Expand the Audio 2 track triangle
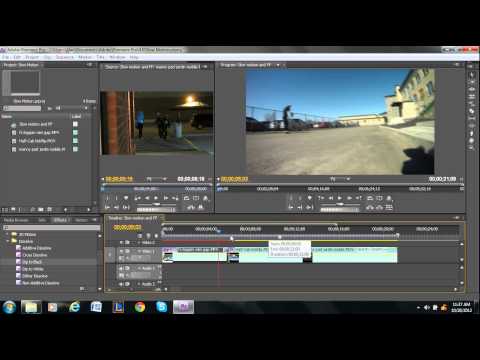 tap(139, 284)
